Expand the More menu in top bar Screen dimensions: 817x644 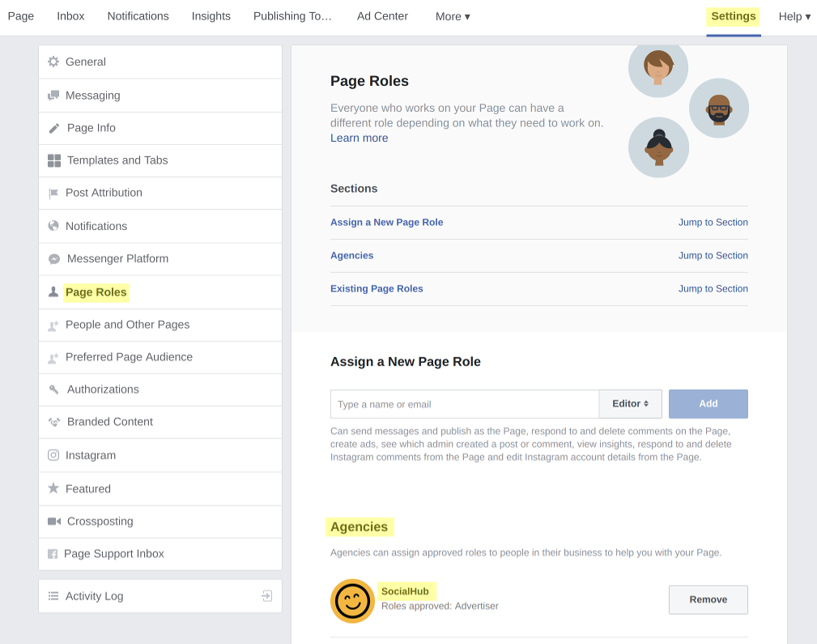coord(453,16)
